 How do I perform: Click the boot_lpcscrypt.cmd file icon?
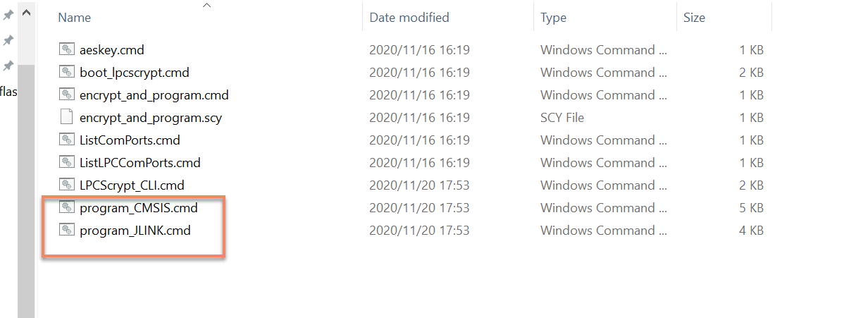pyautogui.click(x=67, y=73)
